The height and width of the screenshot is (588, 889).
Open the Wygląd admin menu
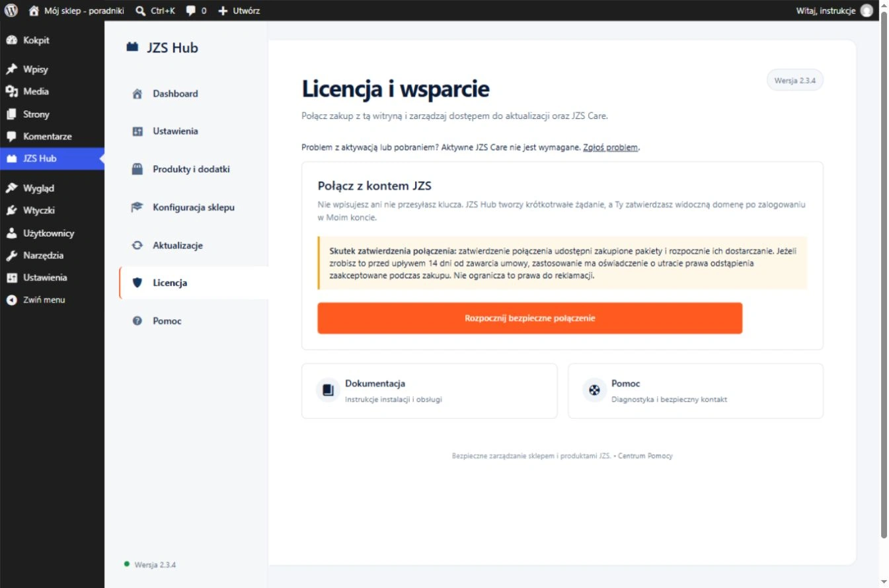point(52,188)
